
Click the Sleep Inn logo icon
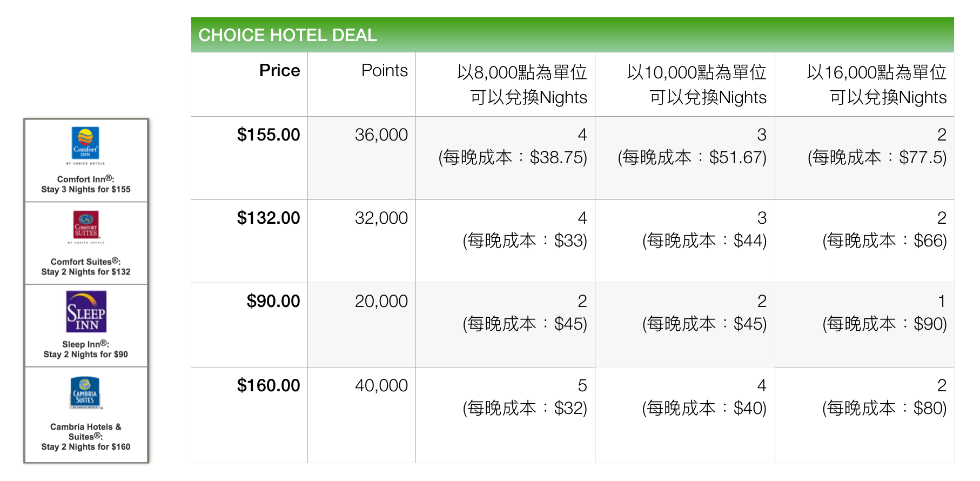[x=86, y=311]
